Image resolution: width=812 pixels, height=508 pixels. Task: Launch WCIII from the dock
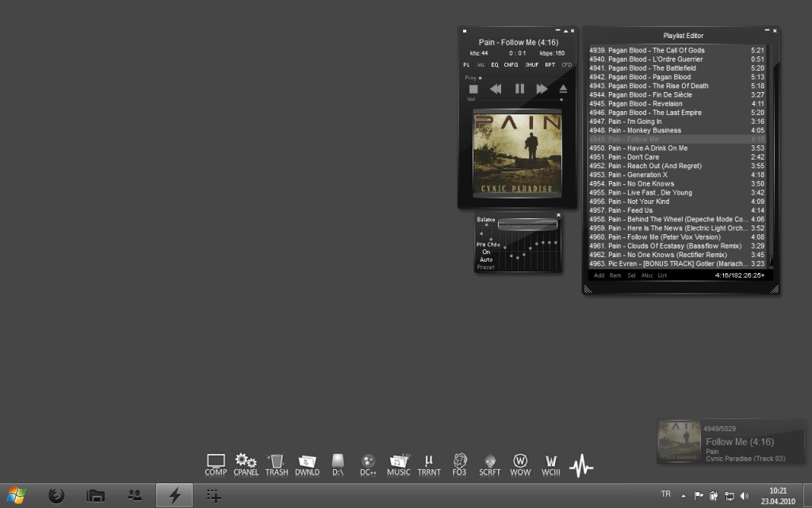[x=550, y=465]
